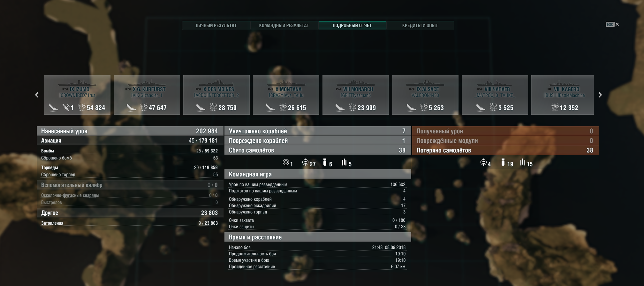Switch to Командный результат tab
Screen dimensions: 644x286
pos(284,25)
